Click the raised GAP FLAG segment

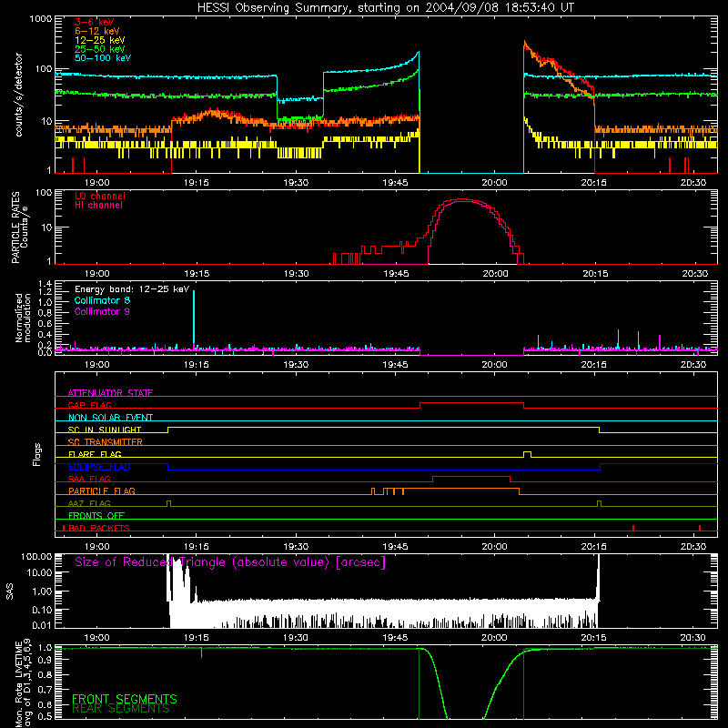471,403
